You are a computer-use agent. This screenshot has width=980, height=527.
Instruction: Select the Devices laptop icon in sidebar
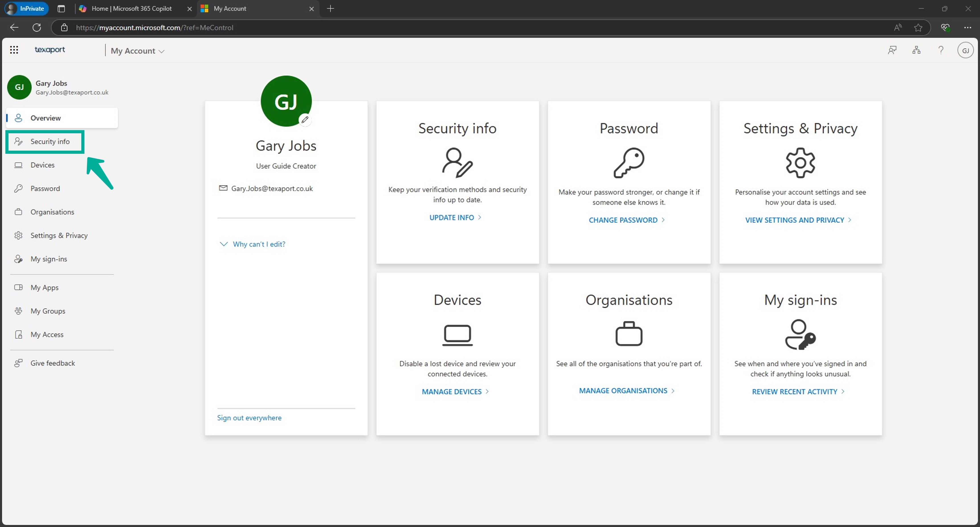coord(19,165)
